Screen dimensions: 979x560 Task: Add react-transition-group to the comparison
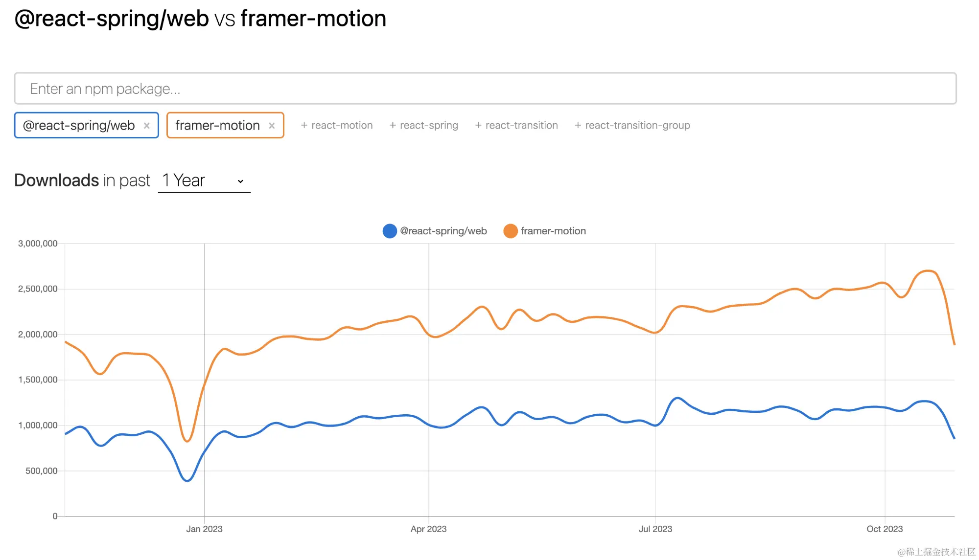click(637, 126)
